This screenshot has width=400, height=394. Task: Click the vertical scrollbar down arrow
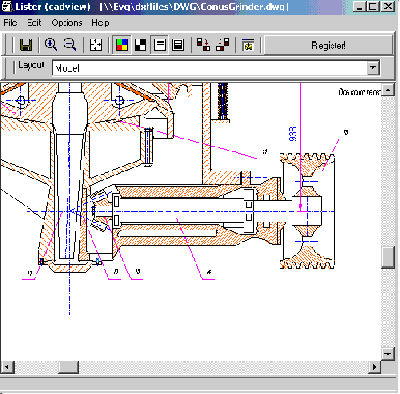[x=387, y=353]
